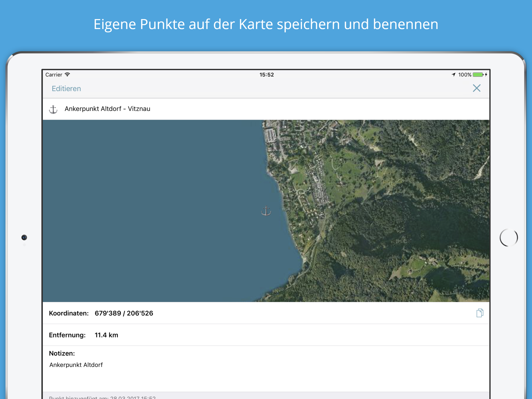Copy coordinates with the clipboard icon
The image size is (532, 399).
click(x=480, y=313)
